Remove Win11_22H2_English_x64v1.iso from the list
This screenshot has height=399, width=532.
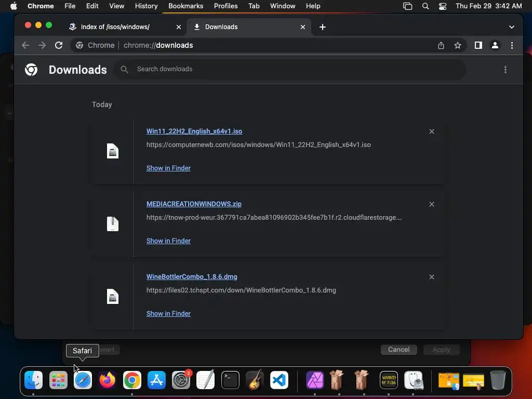[431, 131]
